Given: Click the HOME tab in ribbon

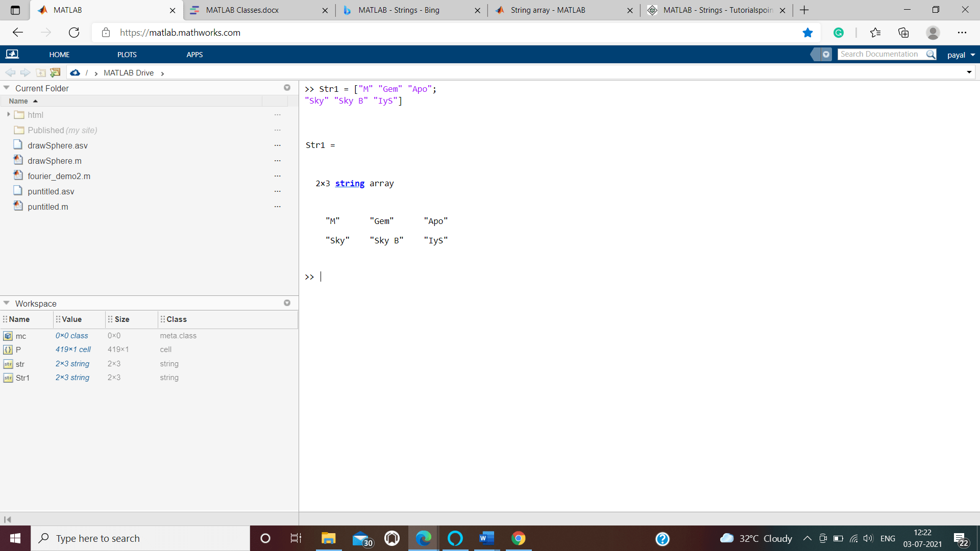Looking at the screenshot, I should point(59,55).
